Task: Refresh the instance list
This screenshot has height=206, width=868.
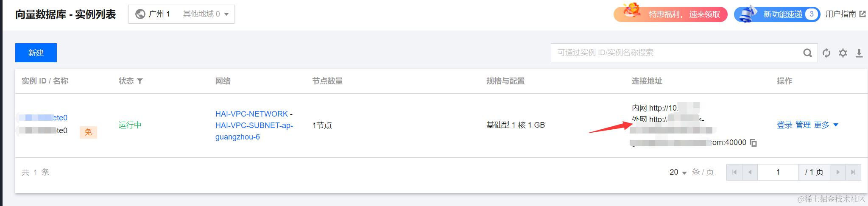Action: (826, 53)
